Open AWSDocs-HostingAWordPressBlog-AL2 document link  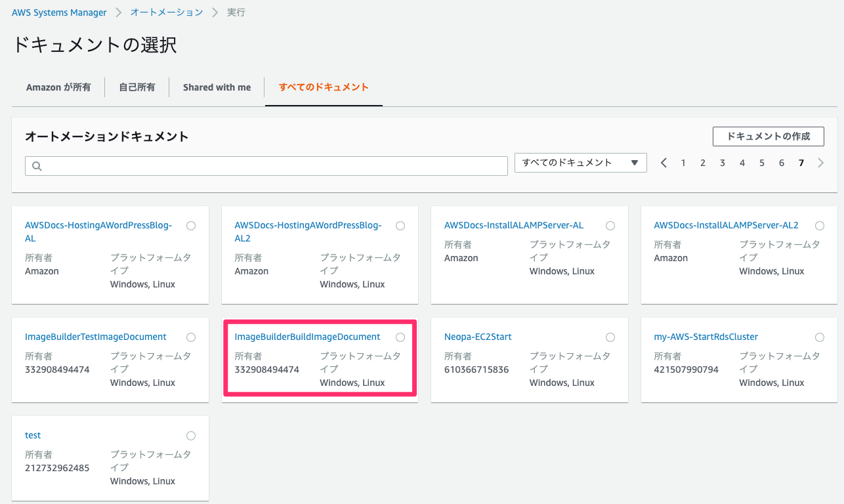point(308,232)
